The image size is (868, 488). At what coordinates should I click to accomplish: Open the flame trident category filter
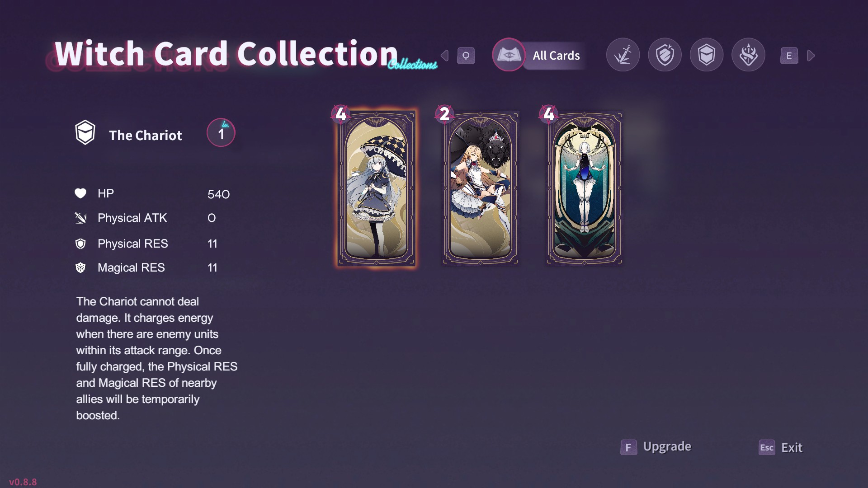tap(748, 55)
